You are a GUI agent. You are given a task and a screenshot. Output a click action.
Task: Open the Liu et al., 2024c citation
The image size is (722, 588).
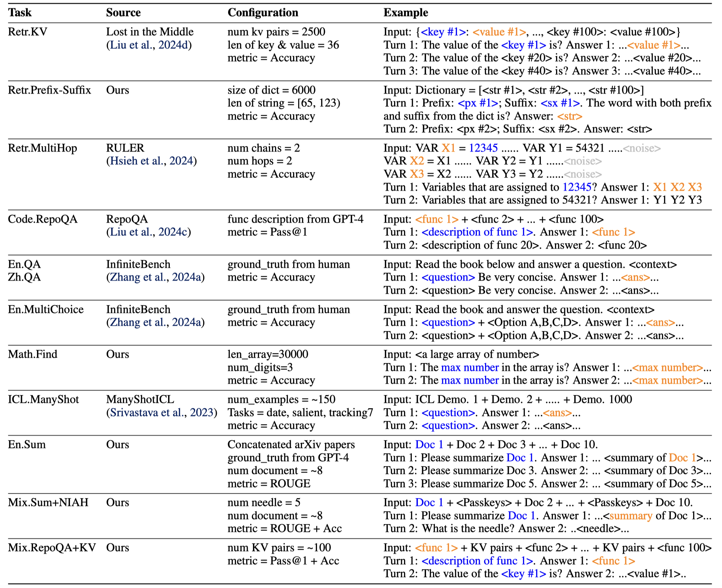coord(149,232)
